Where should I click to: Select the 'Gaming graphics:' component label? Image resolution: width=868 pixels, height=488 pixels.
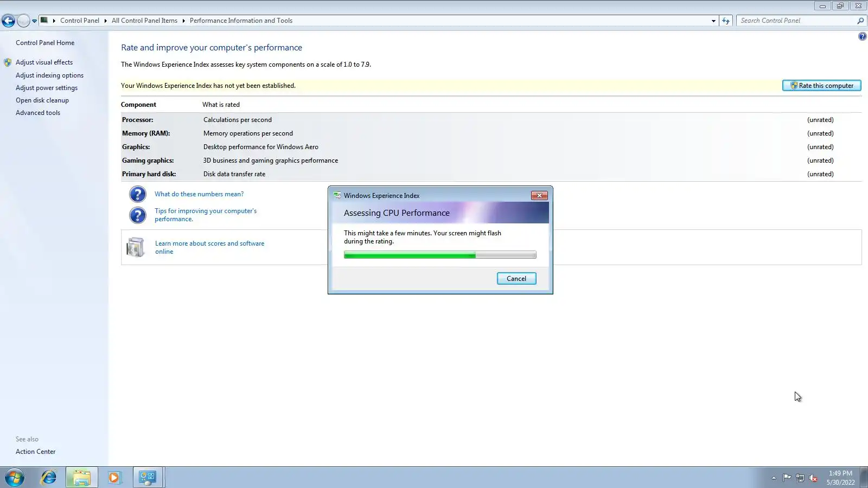[x=148, y=160]
